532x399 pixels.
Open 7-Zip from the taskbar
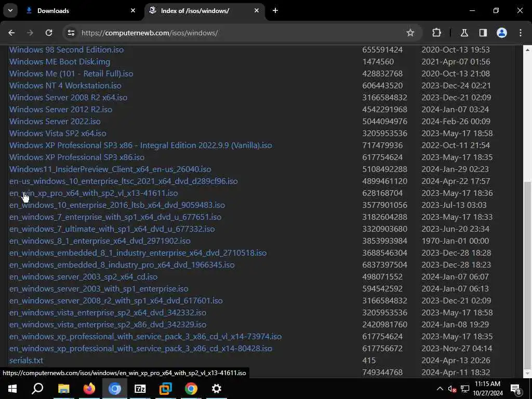(x=140, y=389)
